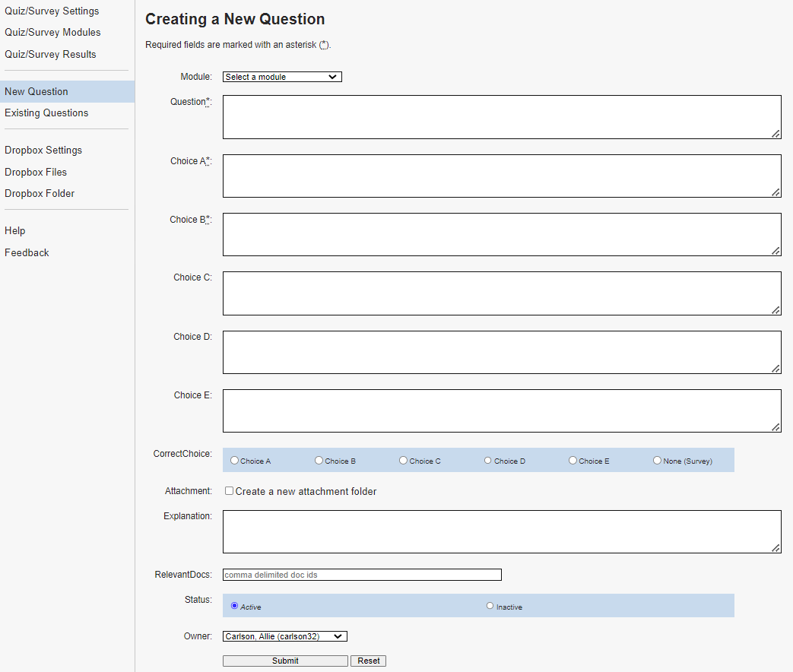This screenshot has height=672, width=793.
Task: Expand the Module dropdown
Action: point(282,77)
